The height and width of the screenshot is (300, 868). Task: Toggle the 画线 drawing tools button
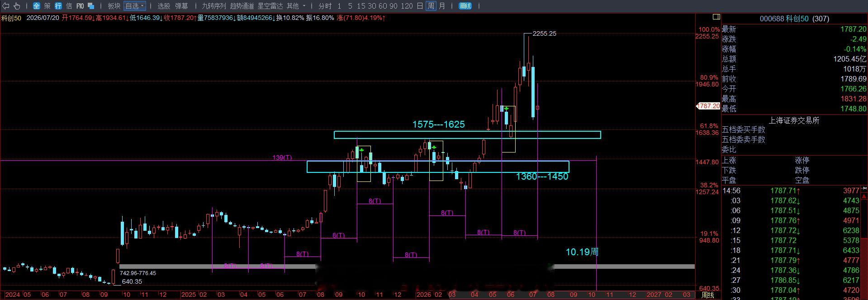click(465, 6)
